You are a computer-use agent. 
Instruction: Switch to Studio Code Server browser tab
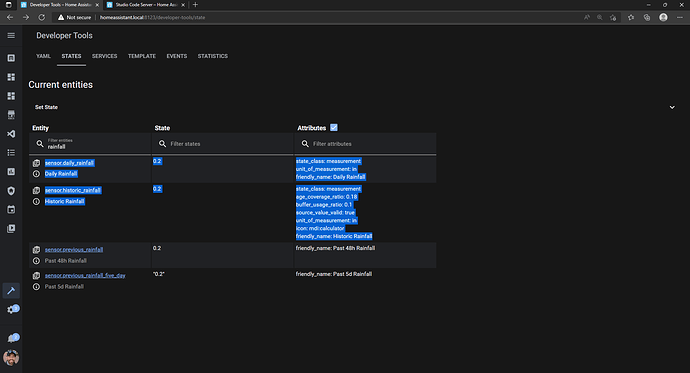145,5
